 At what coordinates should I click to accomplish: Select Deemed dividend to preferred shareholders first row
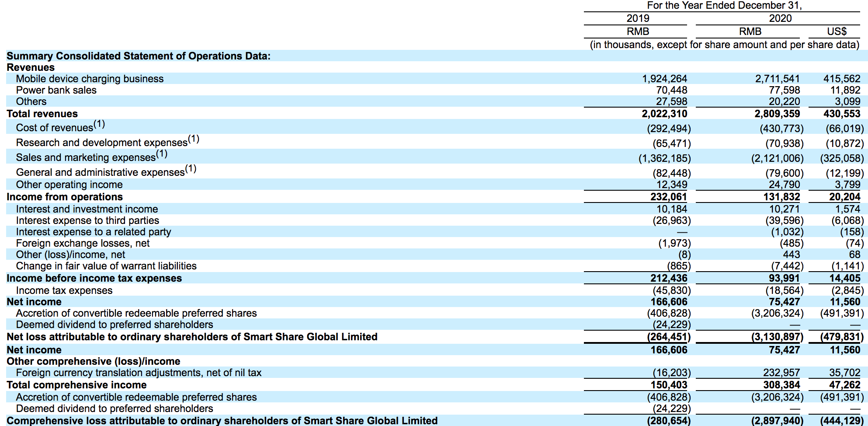click(x=115, y=325)
